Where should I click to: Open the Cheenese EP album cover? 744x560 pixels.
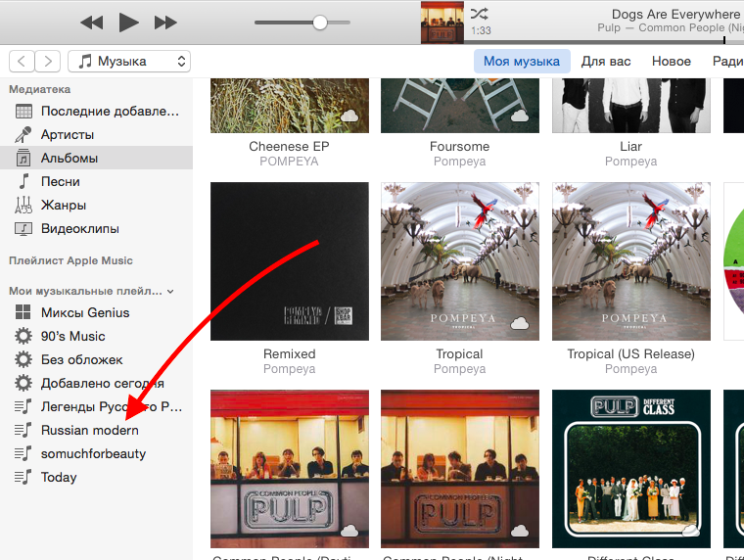[290, 106]
